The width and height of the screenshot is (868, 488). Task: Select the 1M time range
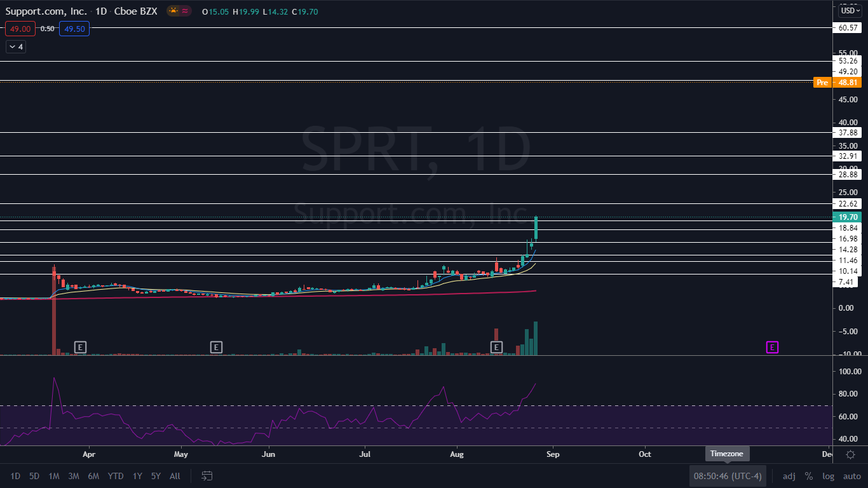tap(54, 476)
